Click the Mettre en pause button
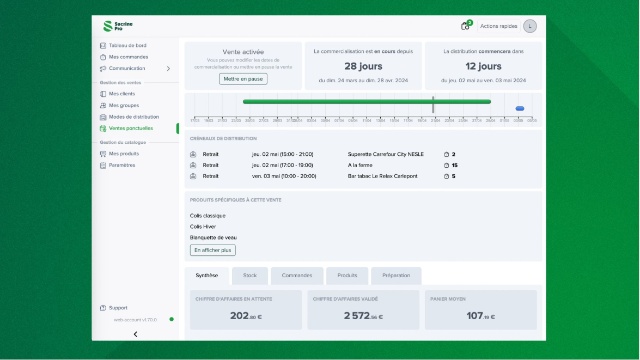 [x=243, y=79]
